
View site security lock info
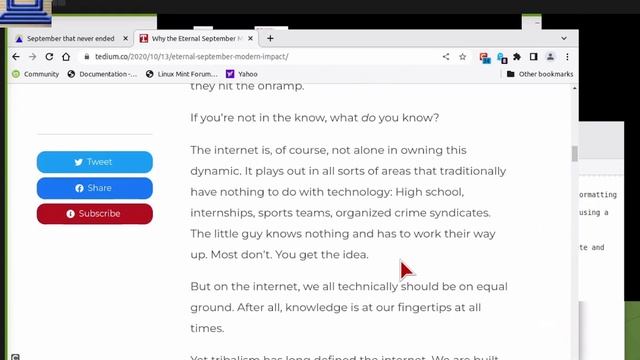point(87,57)
